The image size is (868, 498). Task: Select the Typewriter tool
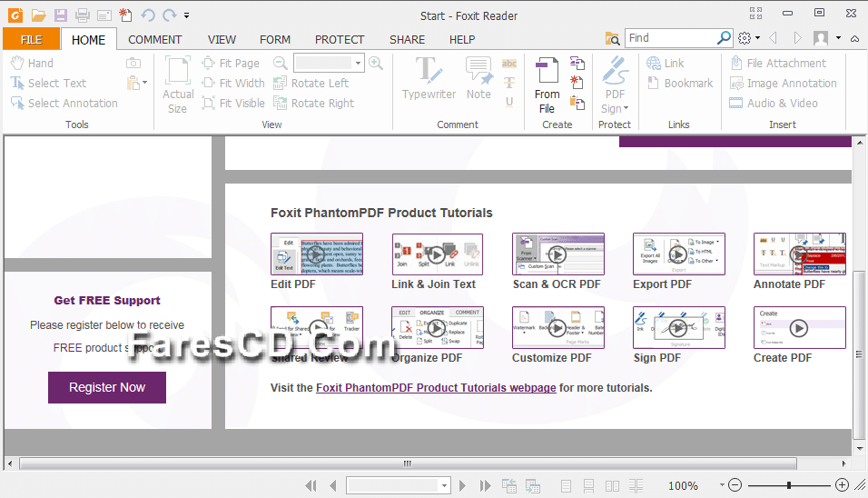pyautogui.click(x=429, y=78)
